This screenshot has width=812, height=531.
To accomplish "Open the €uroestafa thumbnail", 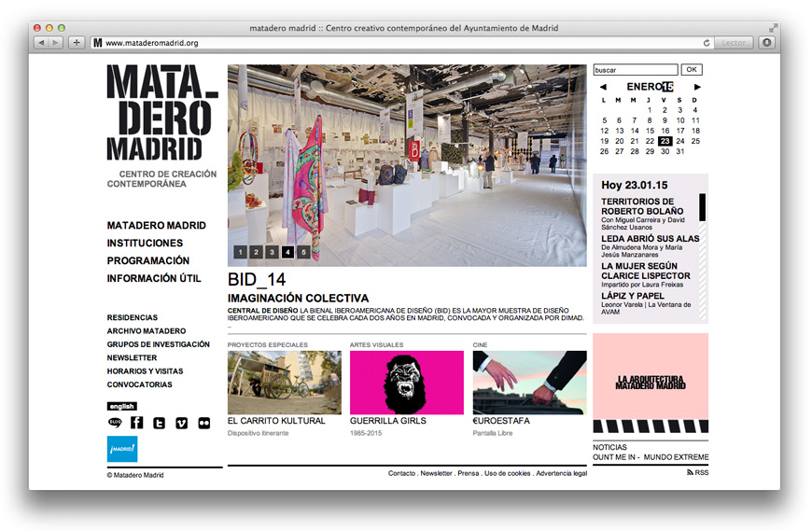I will coord(530,383).
